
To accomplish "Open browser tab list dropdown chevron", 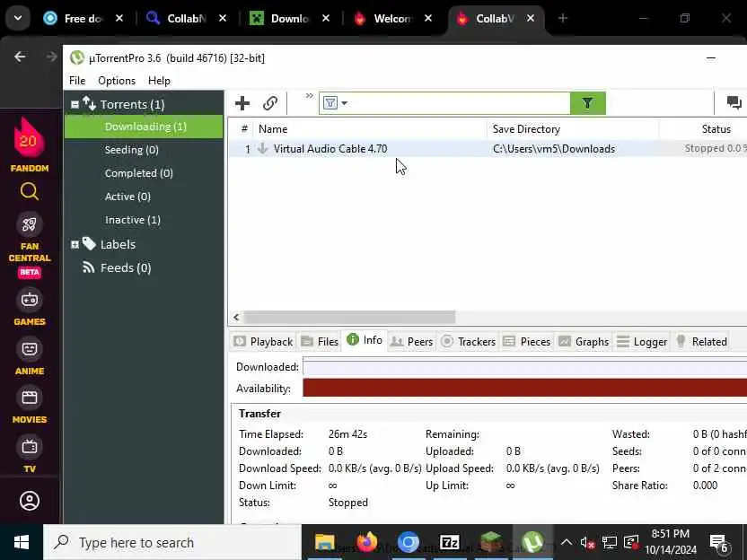I will click(x=18, y=18).
